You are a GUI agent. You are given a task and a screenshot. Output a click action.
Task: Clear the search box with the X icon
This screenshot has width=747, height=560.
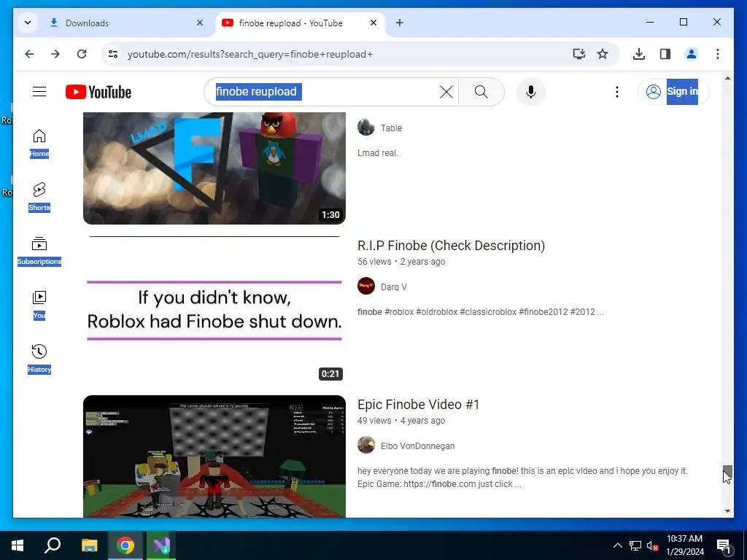[446, 91]
